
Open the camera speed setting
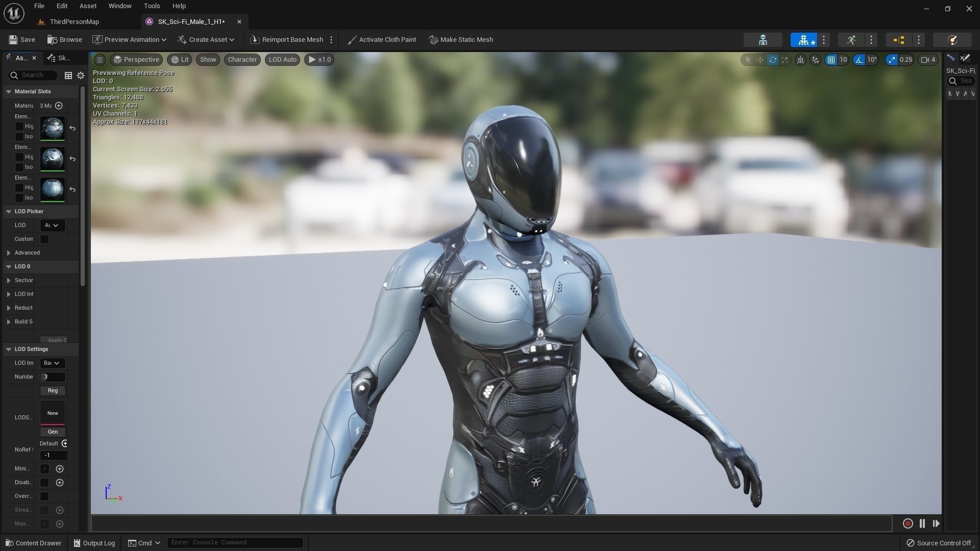click(928, 60)
